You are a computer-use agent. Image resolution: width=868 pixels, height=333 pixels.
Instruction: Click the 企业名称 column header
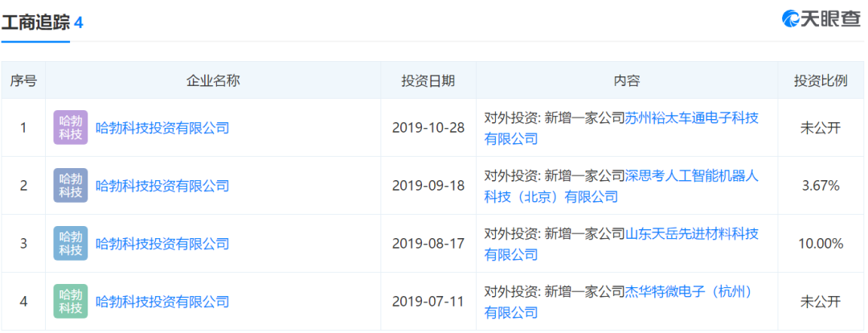point(213,80)
